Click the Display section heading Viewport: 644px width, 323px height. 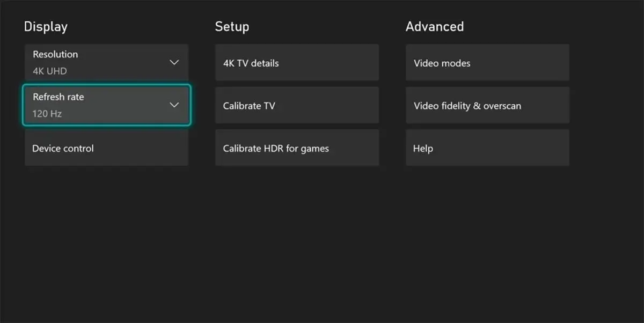click(x=46, y=26)
